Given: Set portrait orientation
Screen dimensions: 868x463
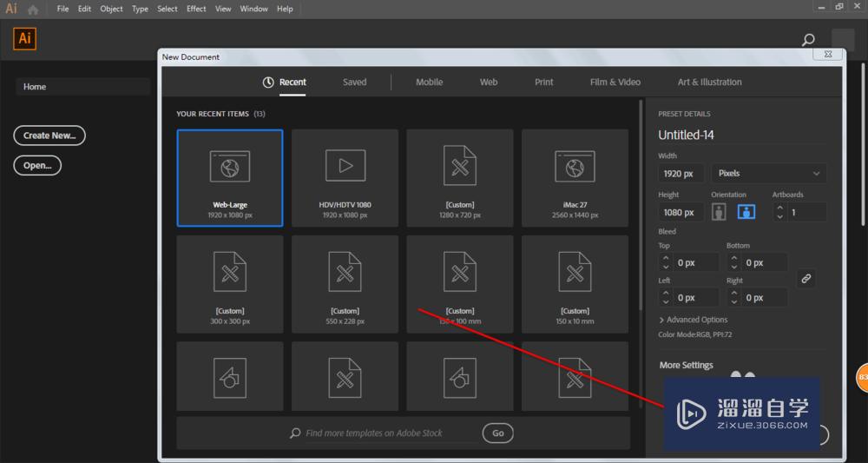Looking at the screenshot, I should click(719, 212).
